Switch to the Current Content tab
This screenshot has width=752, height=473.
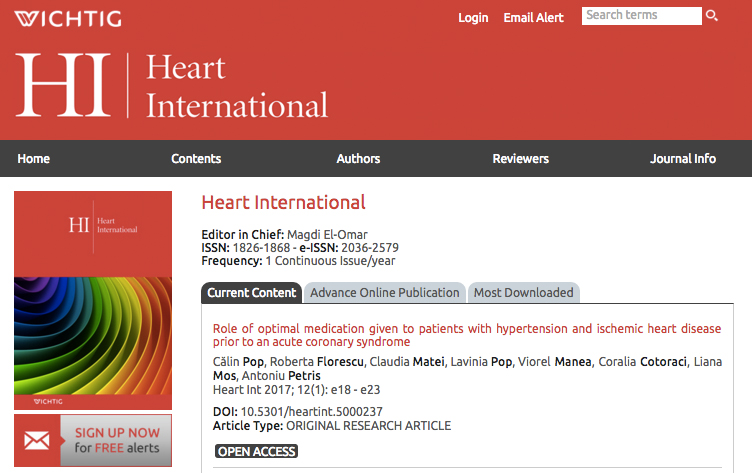click(252, 293)
